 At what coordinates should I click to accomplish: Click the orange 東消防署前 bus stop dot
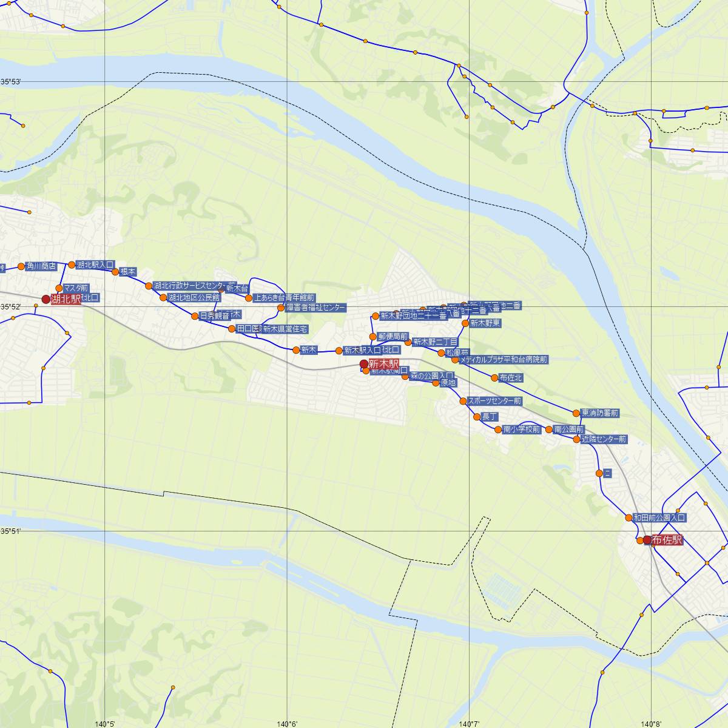point(576,413)
